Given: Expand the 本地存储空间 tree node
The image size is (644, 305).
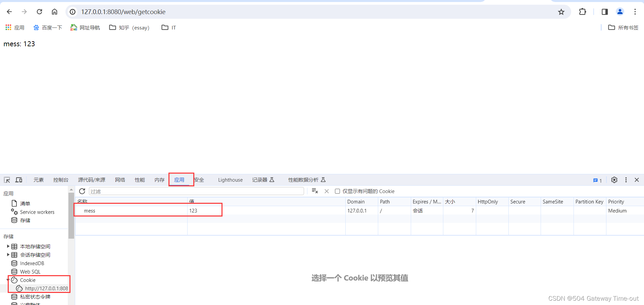Looking at the screenshot, I should point(8,246).
